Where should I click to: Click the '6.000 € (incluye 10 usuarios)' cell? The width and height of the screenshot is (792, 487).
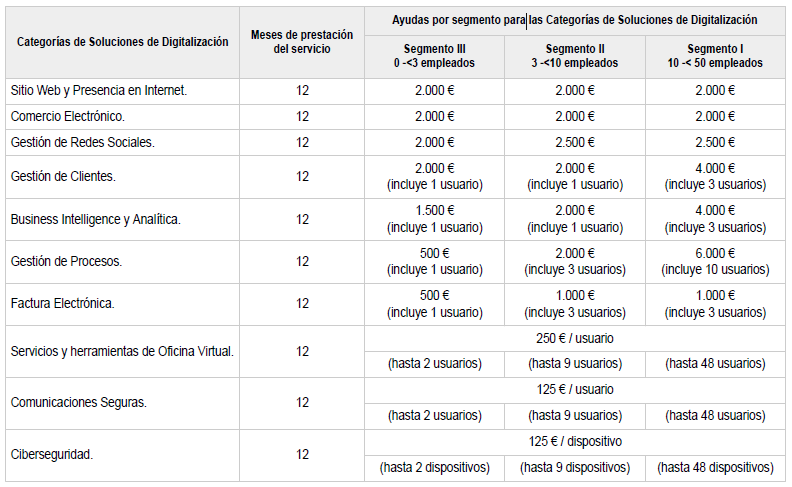tap(715, 262)
